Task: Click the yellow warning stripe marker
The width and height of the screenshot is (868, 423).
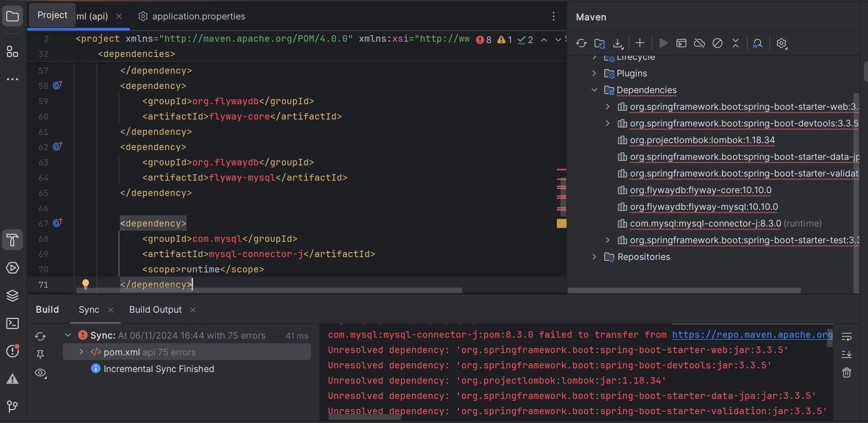Action: tap(562, 223)
